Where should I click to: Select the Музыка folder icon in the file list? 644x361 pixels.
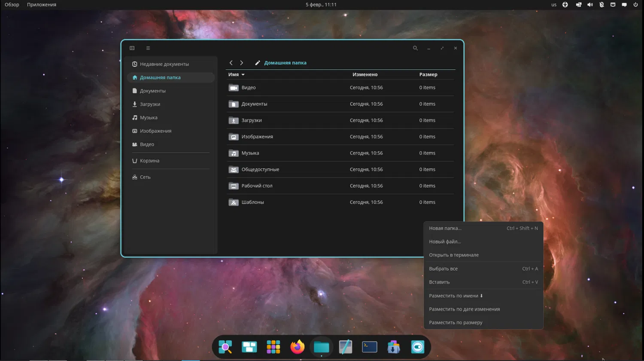234,153
